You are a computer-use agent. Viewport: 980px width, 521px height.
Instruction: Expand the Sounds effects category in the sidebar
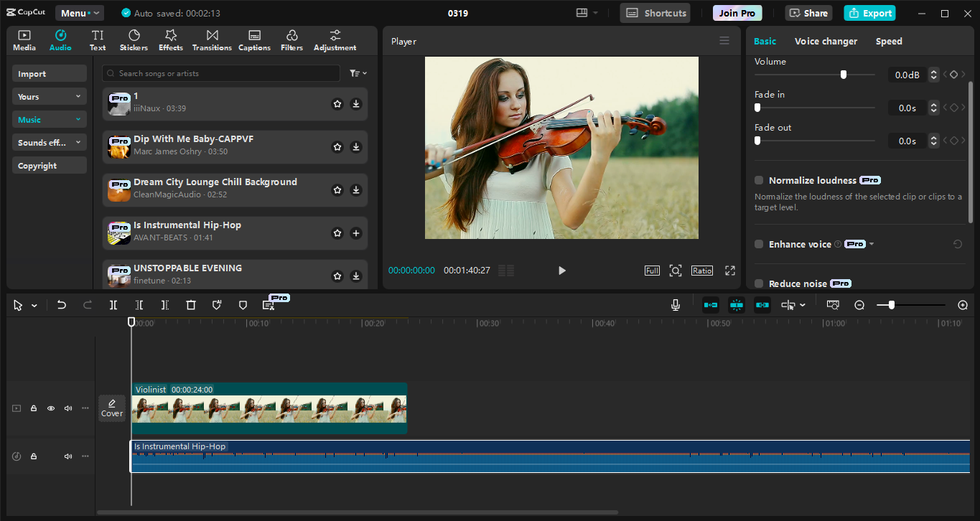pyautogui.click(x=49, y=142)
